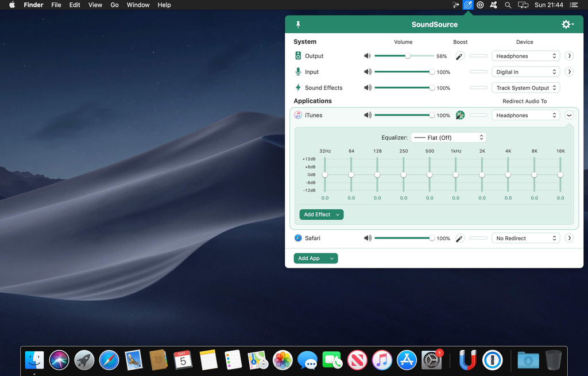Image resolution: width=588 pixels, height=376 pixels.
Task: Open System Preferences in the Dock
Action: coord(431,360)
